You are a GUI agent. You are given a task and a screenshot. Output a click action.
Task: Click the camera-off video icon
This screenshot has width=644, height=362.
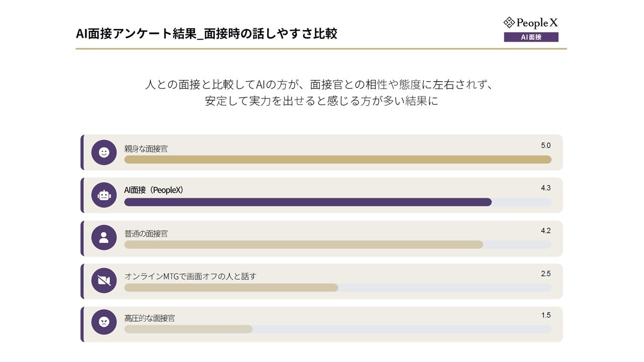104,281
